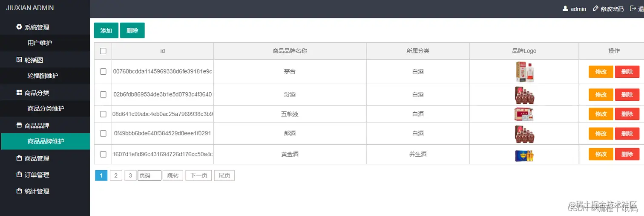Screen dimensions: 644x216
Task: Click the 五粮液 brand logo thumbnail
Action: click(524, 114)
